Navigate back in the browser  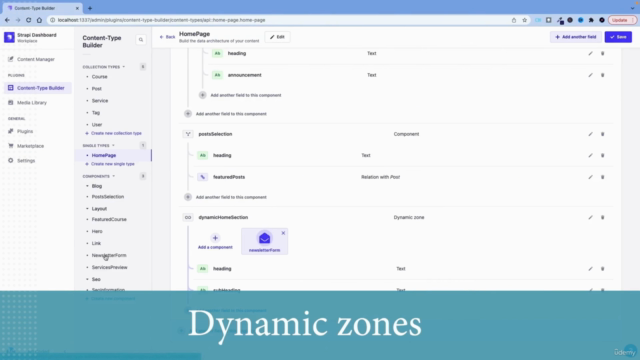pos(7,20)
